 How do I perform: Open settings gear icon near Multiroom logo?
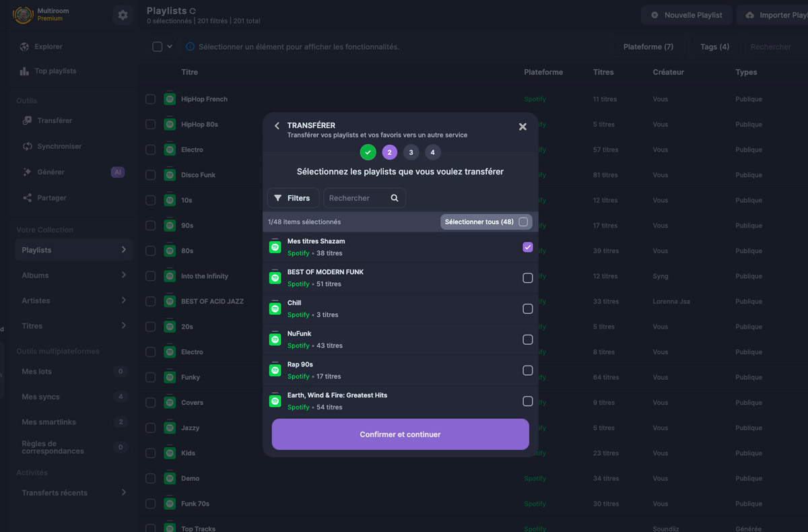tap(123, 15)
